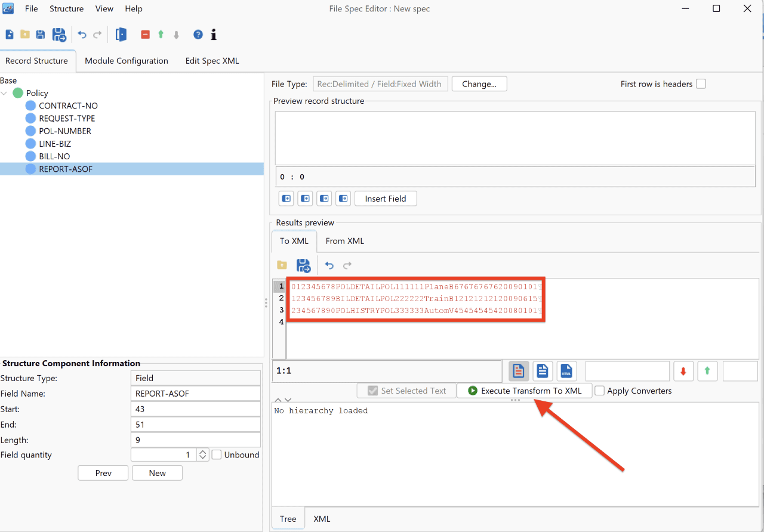Click the small arrows above the hierarchy pane
764x532 pixels.
point(283,400)
